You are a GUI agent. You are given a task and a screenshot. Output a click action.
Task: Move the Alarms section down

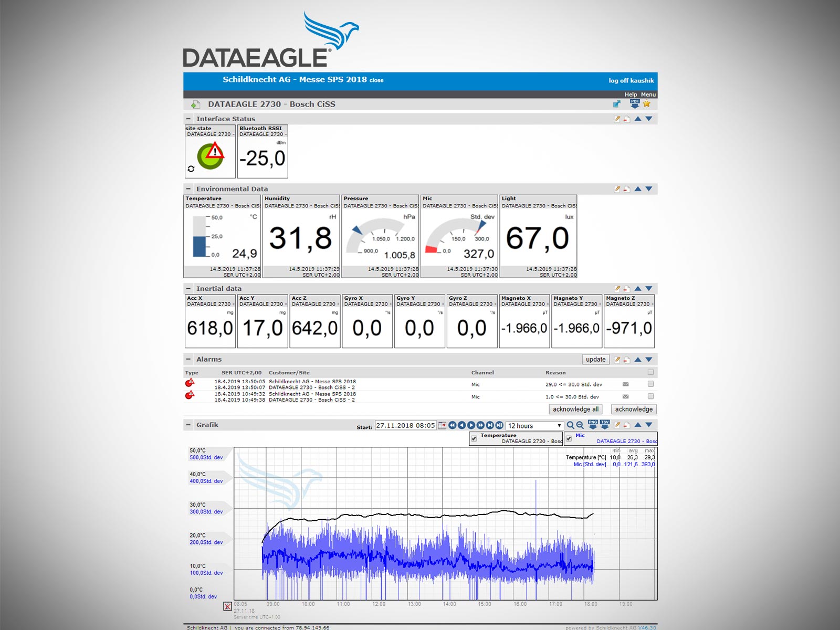[649, 360]
